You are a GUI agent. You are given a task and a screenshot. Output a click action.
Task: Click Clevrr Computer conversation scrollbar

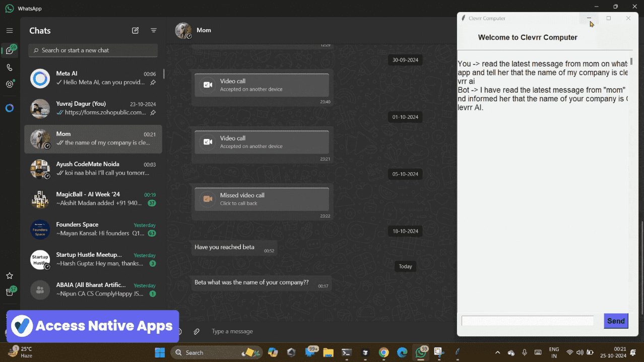point(630,62)
